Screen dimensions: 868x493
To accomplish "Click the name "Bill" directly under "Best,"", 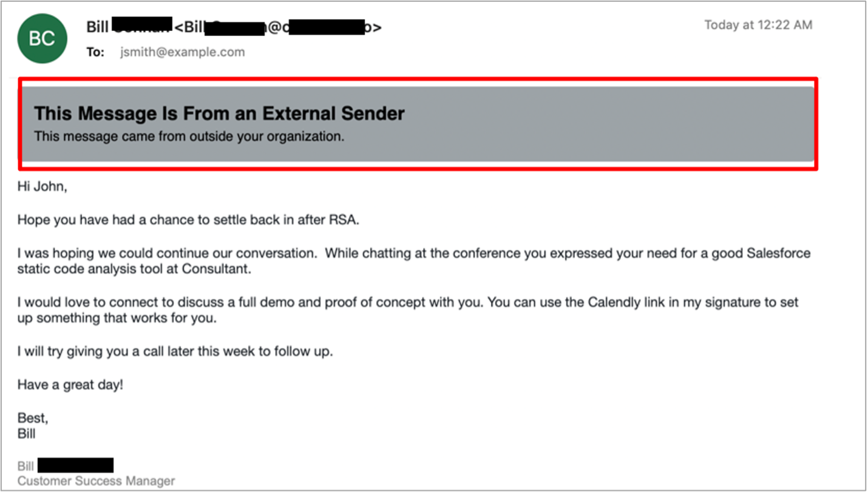I will point(26,434).
